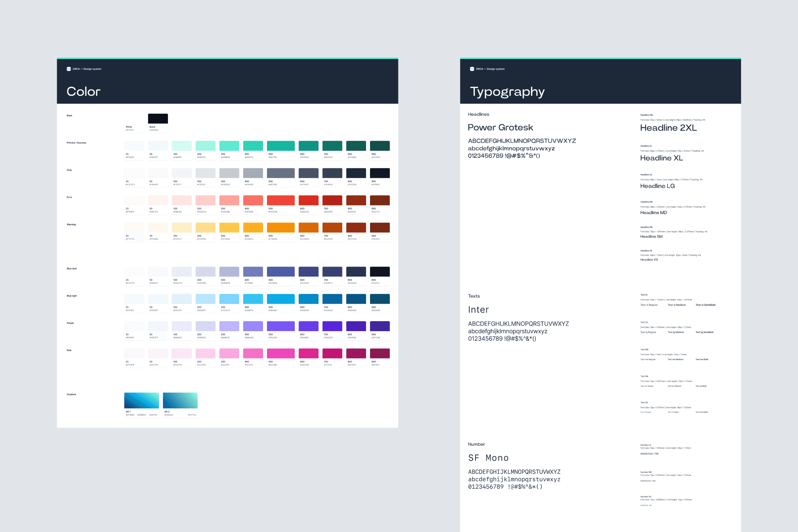798x532 pixels.
Task: Select the Error 500 swatch #F04438
Action: (281, 200)
